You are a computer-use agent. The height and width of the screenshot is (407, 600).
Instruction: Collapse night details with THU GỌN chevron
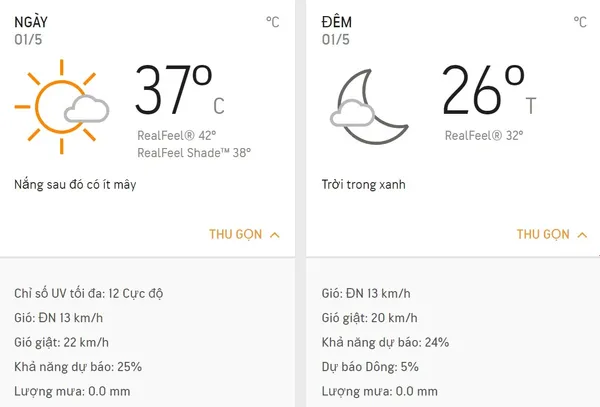(x=582, y=235)
